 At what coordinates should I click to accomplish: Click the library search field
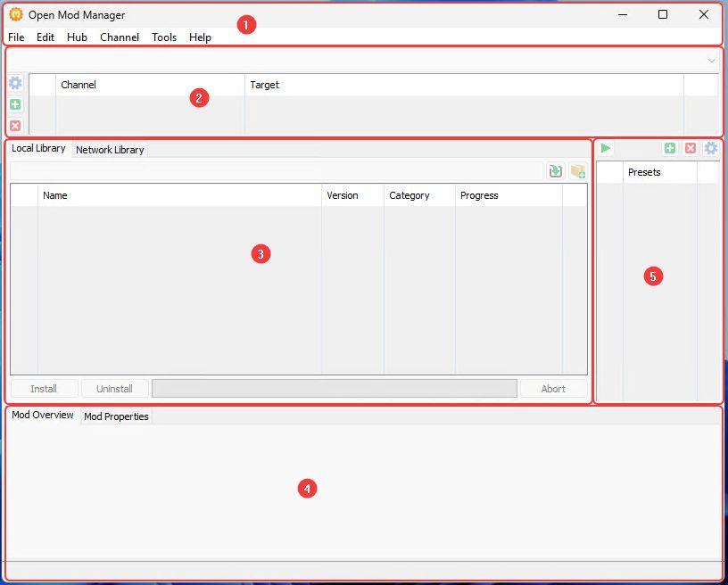click(x=275, y=170)
